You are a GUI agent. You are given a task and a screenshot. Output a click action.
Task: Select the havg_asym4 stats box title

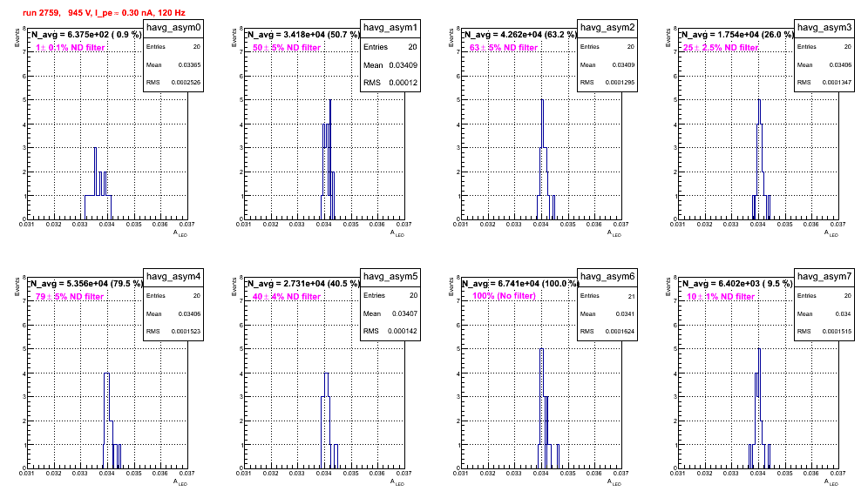tap(173, 276)
